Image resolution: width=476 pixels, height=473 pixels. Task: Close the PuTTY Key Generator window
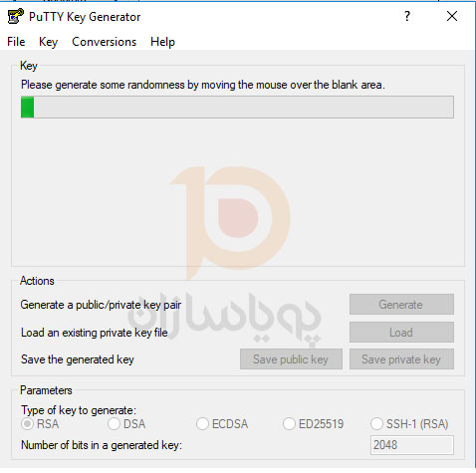(452, 16)
